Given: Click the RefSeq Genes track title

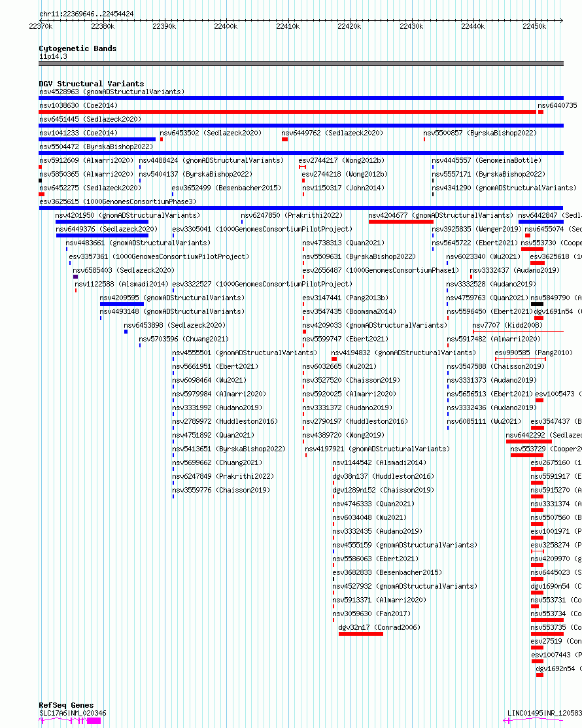Looking at the screenshot, I should 66,705.
